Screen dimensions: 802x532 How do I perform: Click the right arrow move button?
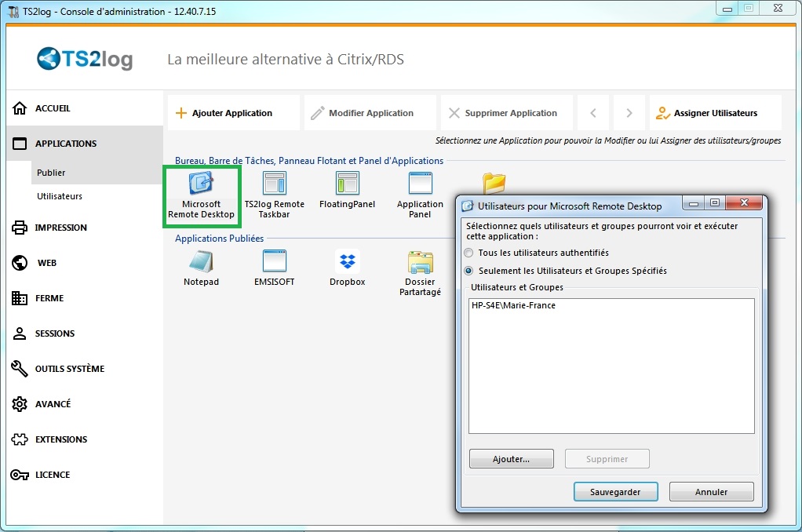629,113
